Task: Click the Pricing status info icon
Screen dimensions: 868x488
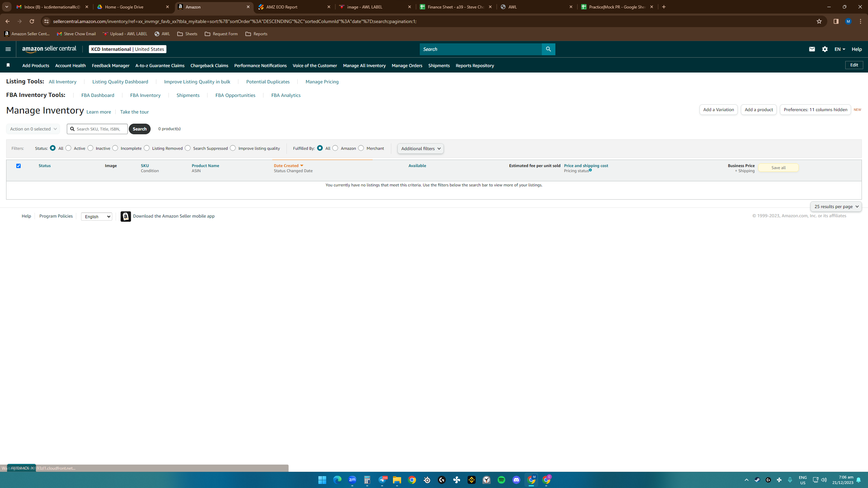Action: coord(590,170)
